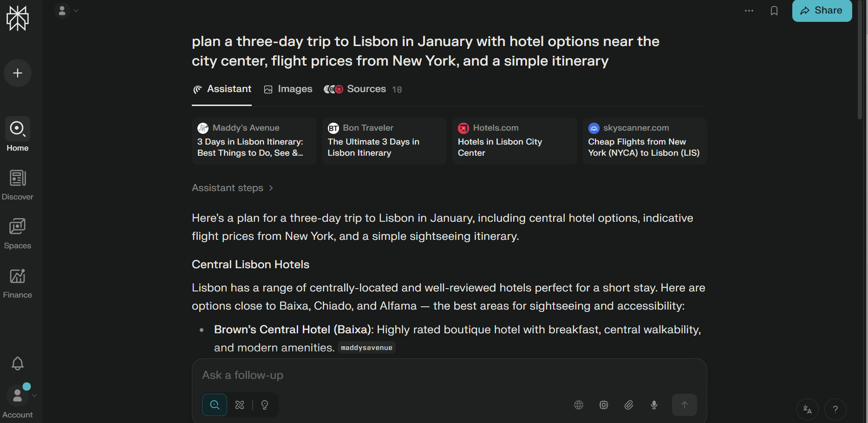Viewport: 868px width, 423px height.
Task: Click the Perplexity logo icon
Action: click(x=18, y=19)
